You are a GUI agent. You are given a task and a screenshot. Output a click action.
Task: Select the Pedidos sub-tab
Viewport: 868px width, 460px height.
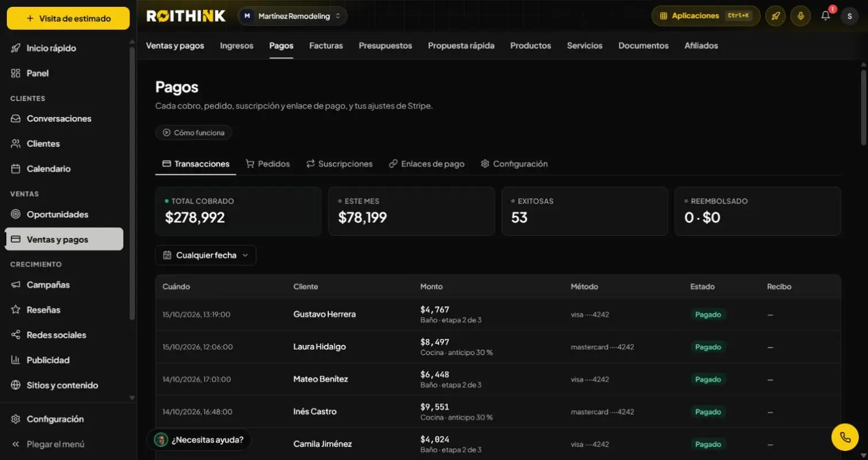tap(268, 164)
